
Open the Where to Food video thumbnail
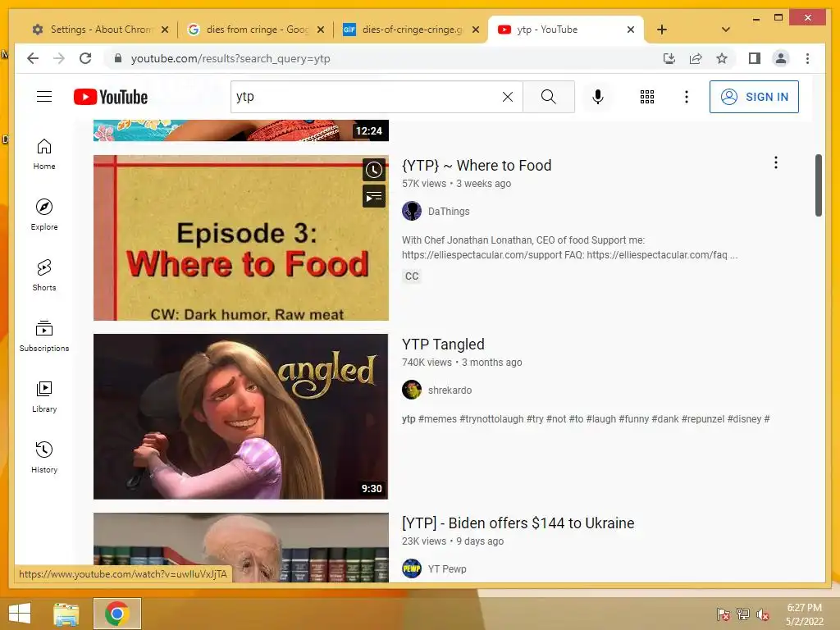coord(241,238)
